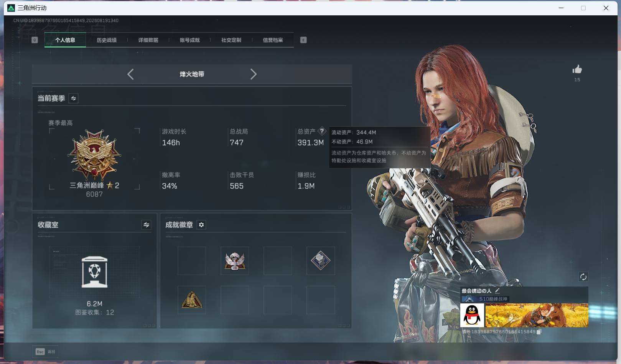Open the 个人信息 tab
Screen dimensions: 621x364
(x=65, y=40)
